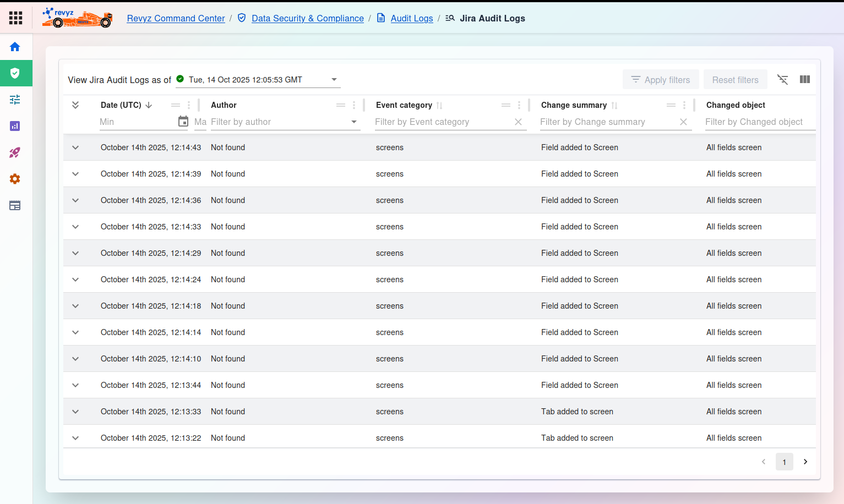Viewport: 844px width, 504px height.
Task: Go to next page of results
Action: coord(805,462)
